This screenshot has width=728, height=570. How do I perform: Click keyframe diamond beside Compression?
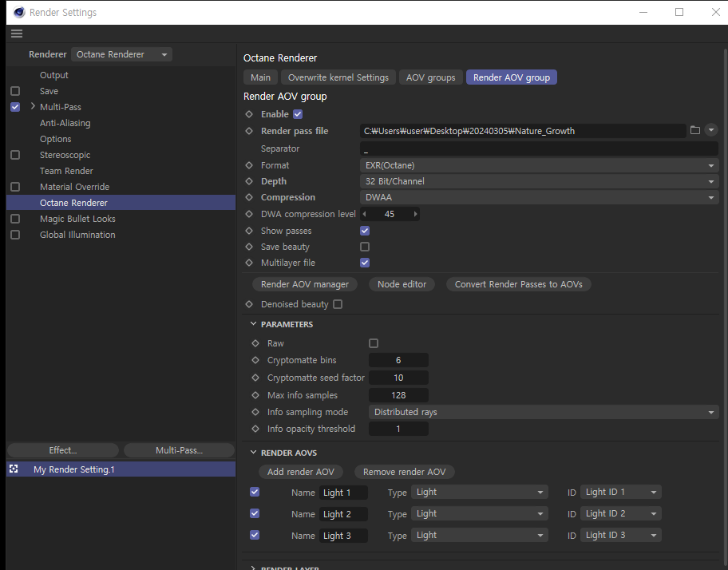point(249,197)
